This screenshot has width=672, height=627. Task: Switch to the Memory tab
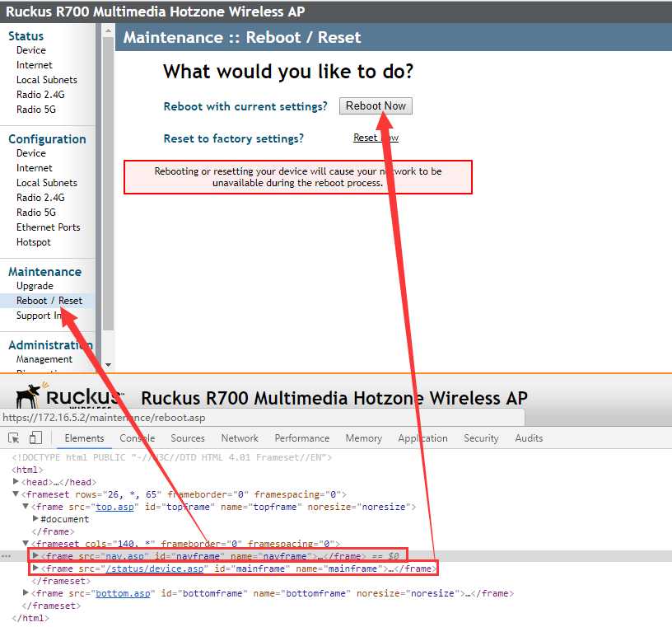(x=363, y=437)
